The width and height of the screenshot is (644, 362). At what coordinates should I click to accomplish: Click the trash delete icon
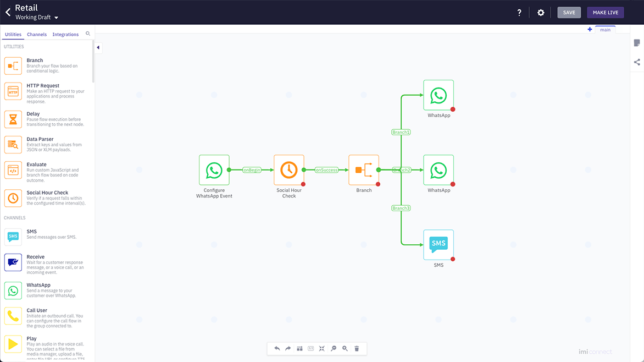(x=357, y=348)
